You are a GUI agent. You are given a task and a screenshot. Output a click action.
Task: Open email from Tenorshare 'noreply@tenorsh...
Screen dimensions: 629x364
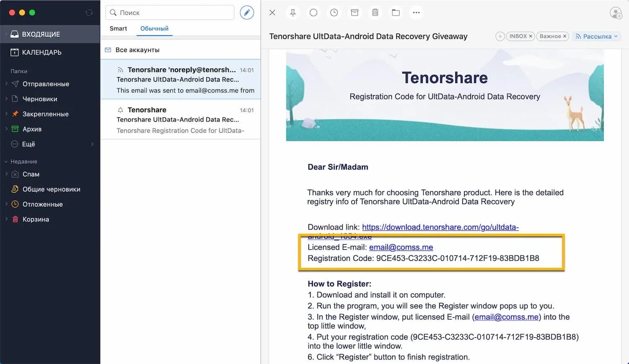click(180, 80)
